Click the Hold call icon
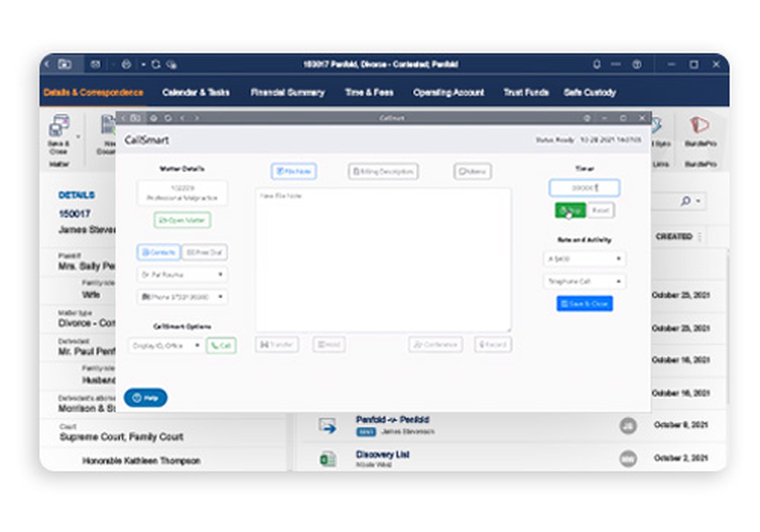 pyautogui.click(x=329, y=344)
